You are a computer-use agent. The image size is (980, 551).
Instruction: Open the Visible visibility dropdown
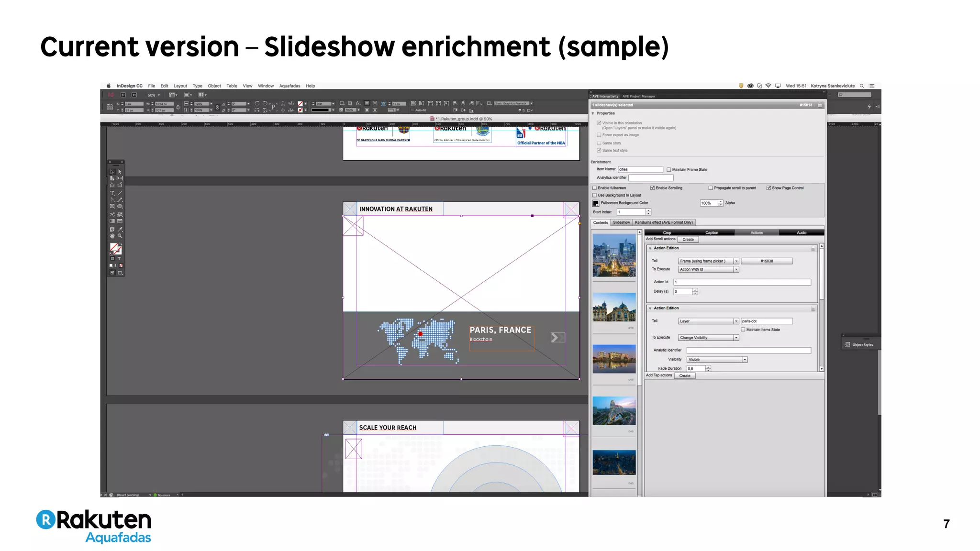(x=717, y=360)
